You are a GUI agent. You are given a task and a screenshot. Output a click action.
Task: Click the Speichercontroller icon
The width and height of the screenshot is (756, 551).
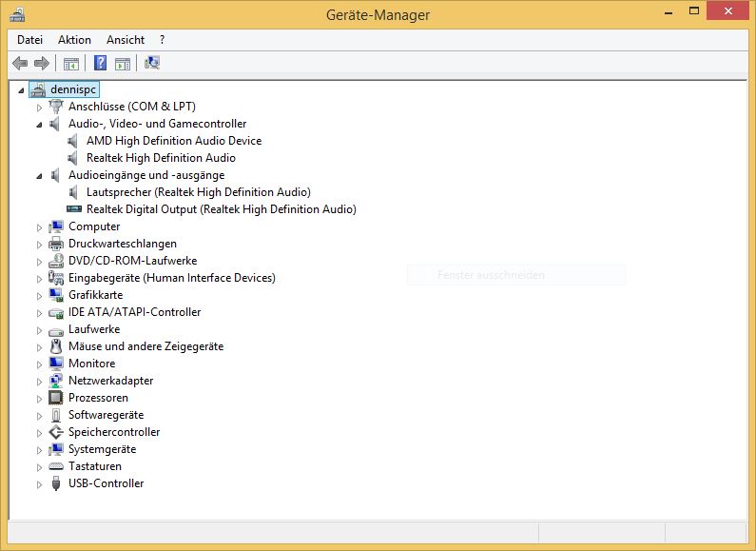[56, 432]
